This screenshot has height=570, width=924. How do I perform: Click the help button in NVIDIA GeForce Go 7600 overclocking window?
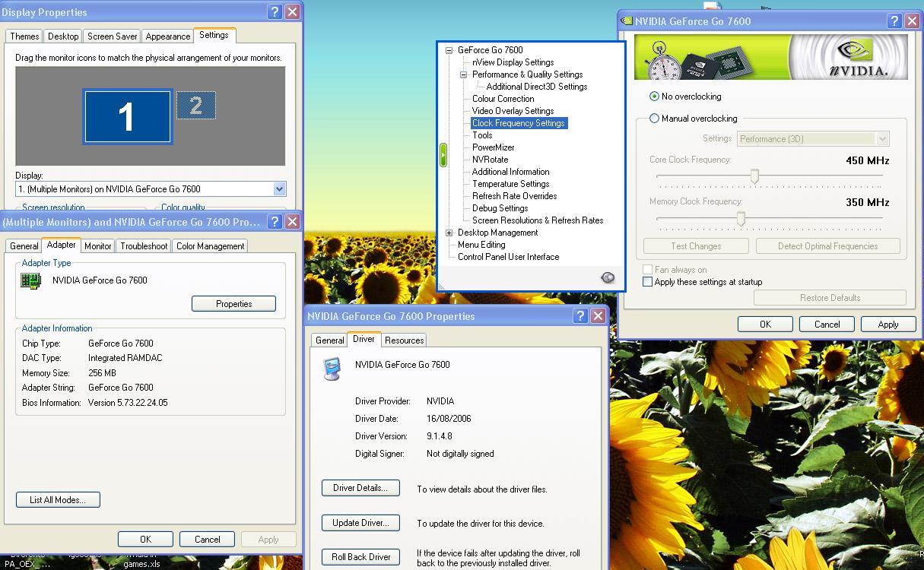[894, 21]
